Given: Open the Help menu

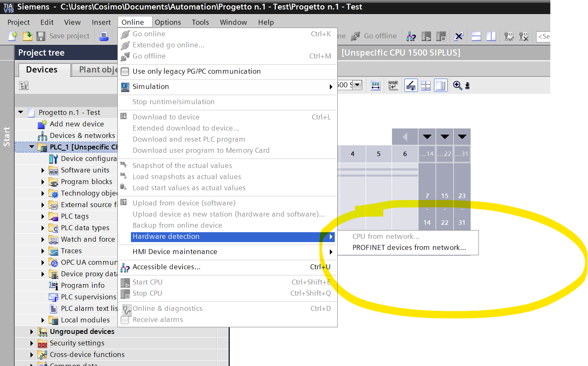Looking at the screenshot, I should click(x=266, y=22).
